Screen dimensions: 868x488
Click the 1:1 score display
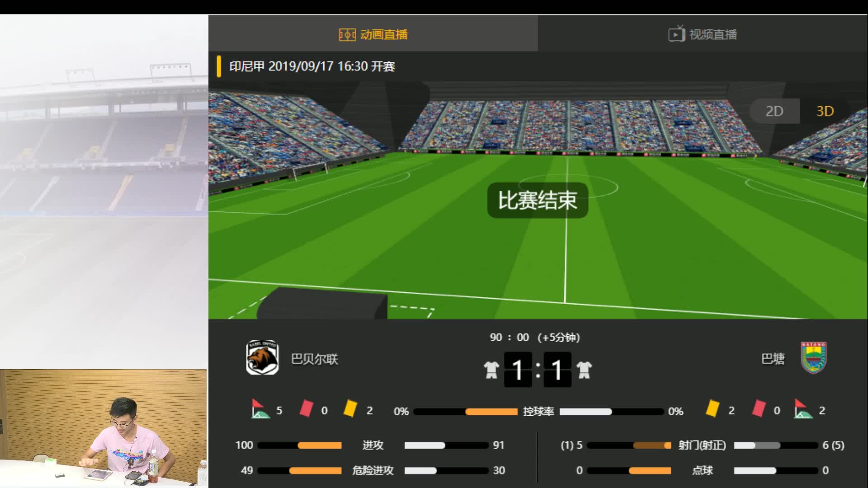tap(538, 370)
